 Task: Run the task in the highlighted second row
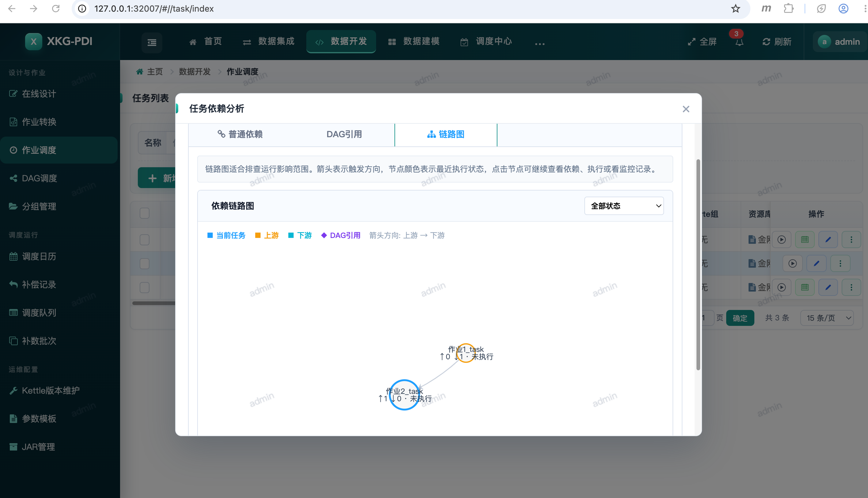pos(792,263)
